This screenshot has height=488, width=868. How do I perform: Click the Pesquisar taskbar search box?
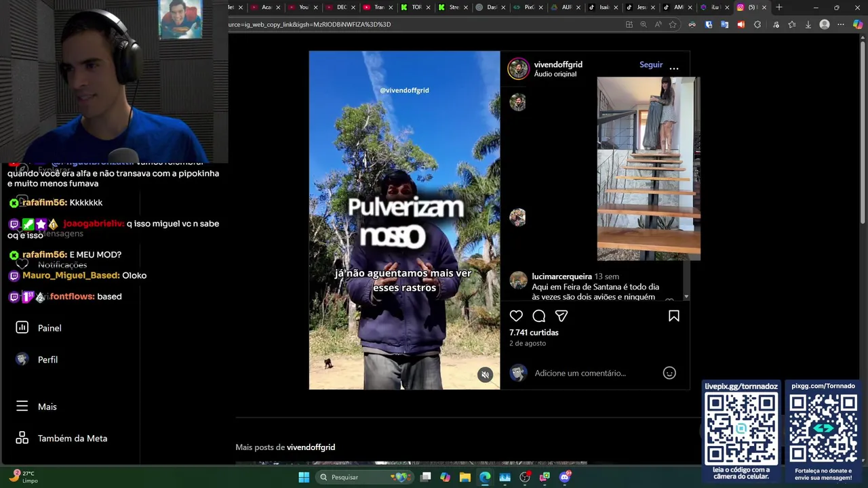tap(365, 477)
